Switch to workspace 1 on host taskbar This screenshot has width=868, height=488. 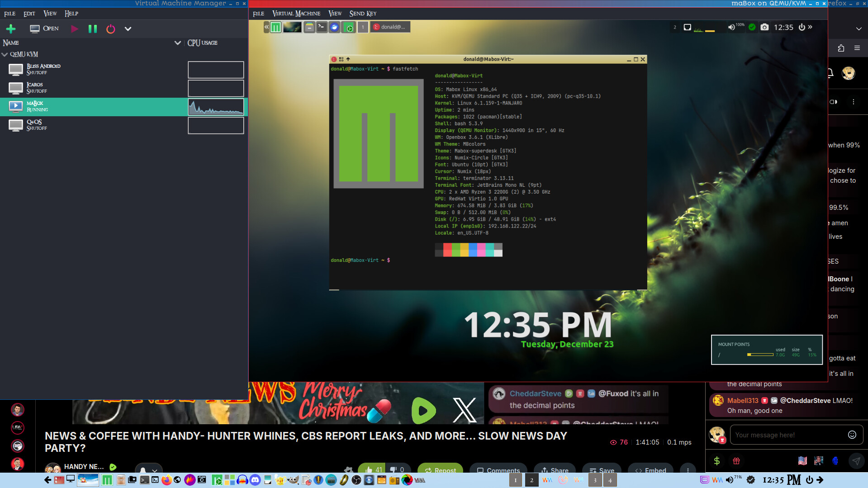[515, 480]
